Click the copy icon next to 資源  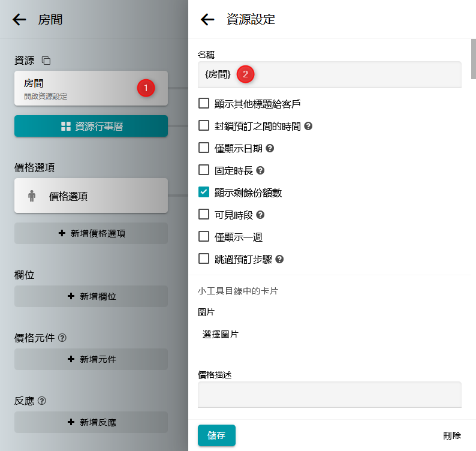[x=46, y=61]
